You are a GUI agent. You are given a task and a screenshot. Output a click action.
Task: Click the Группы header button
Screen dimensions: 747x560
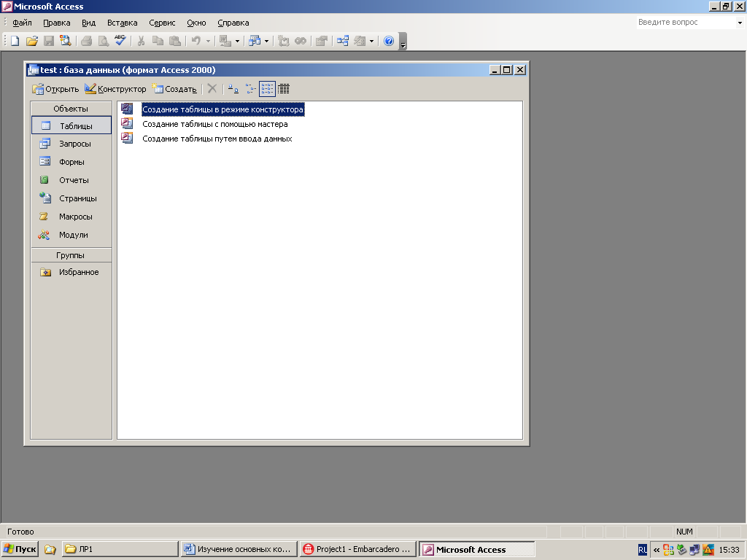[71, 255]
